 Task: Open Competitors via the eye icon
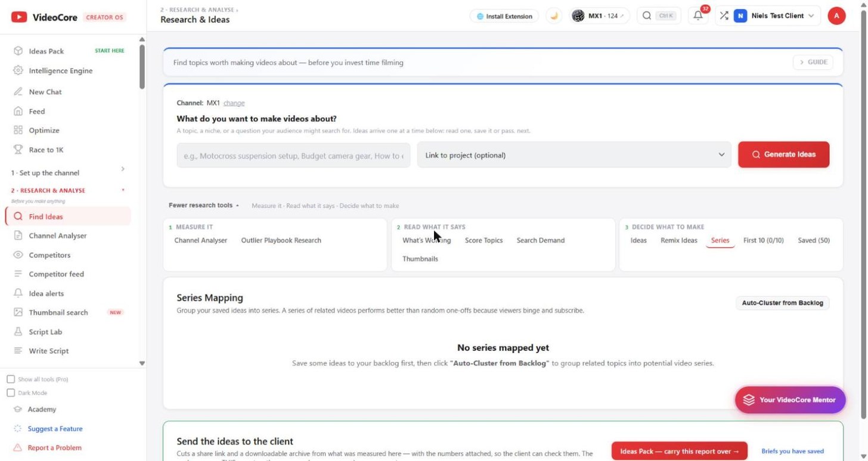coord(18,255)
